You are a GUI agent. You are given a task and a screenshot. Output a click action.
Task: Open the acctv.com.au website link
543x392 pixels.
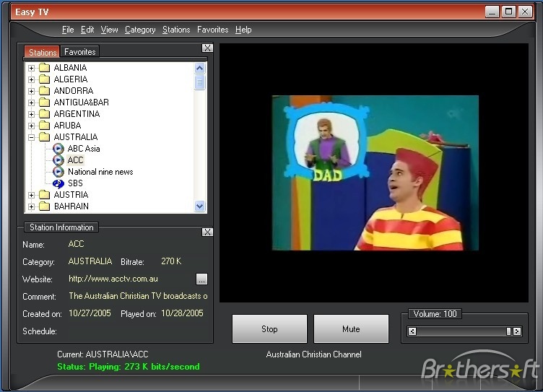(113, 279)
